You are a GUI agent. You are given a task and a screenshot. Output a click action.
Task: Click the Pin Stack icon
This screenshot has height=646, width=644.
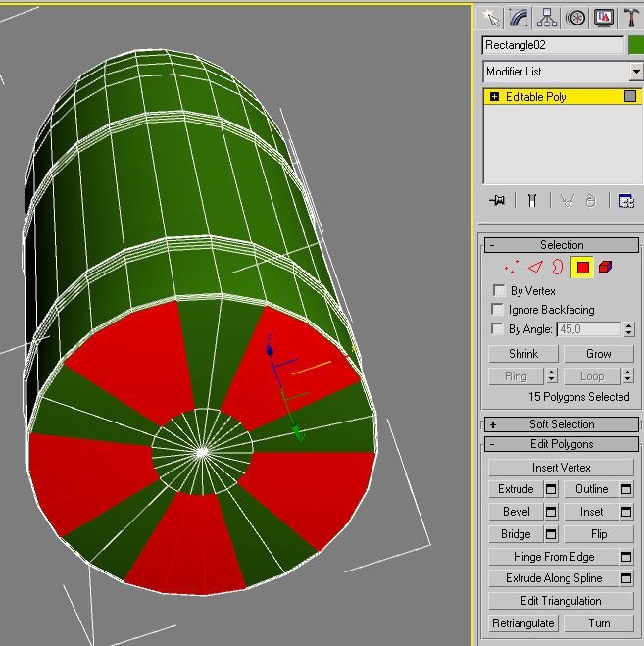(498, 201)
